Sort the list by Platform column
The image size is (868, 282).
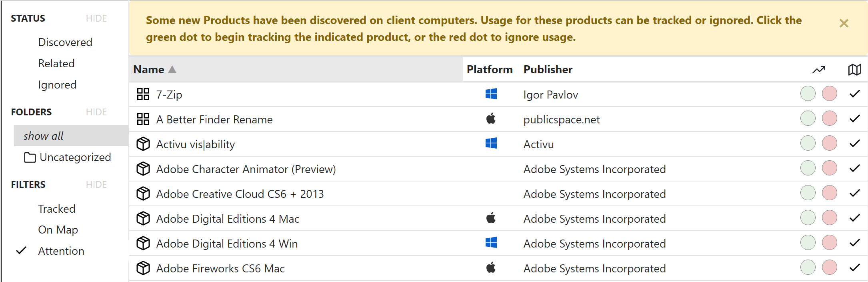(490, 70)
